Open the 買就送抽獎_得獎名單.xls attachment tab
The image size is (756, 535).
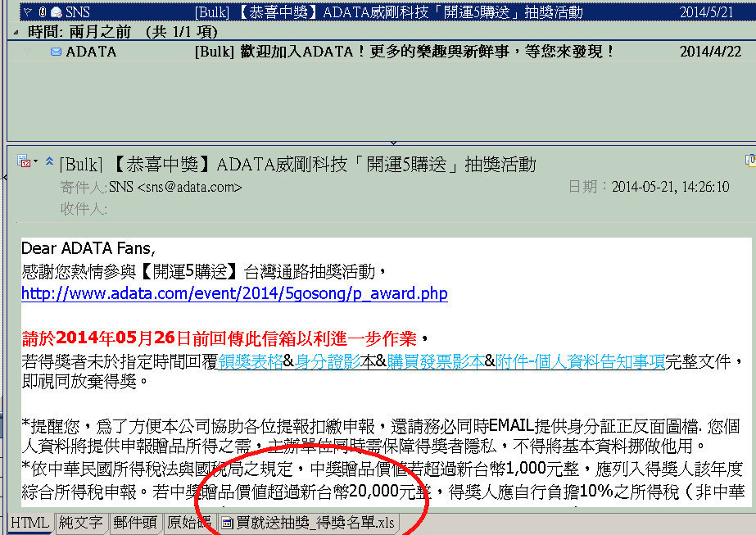[x=309, y=523]
